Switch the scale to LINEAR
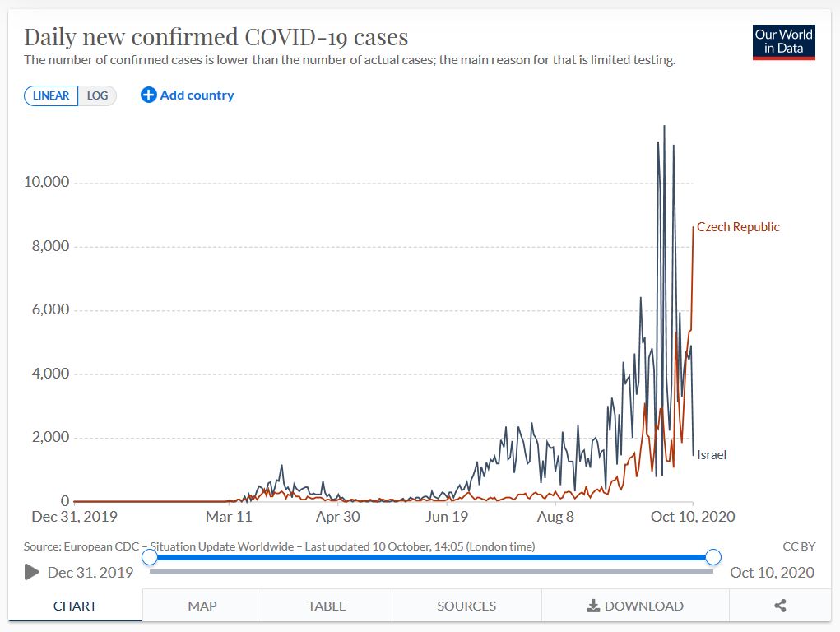This screenshot has width=840, height=632. 51,95
